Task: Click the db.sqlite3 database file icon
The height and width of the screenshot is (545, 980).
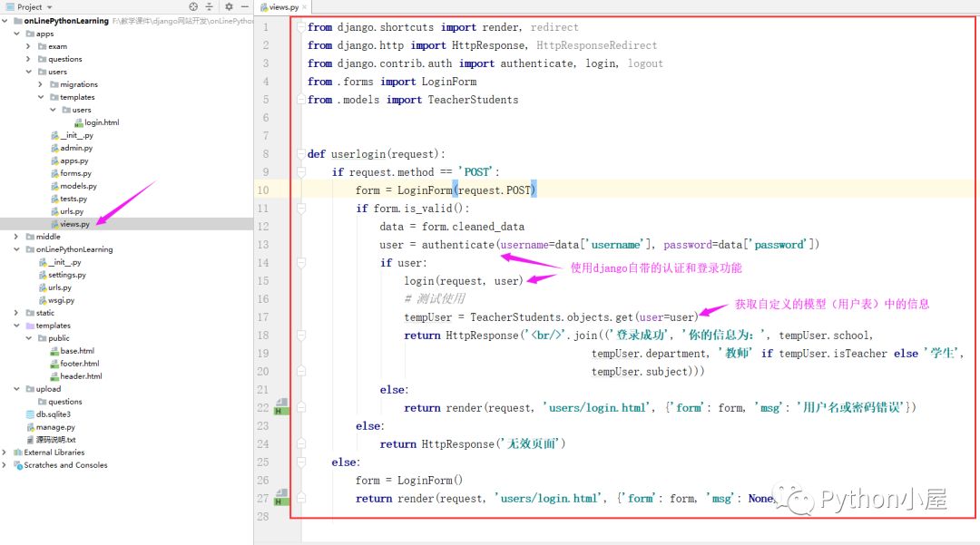Action: pyautogui.click(x=30, y=414)
